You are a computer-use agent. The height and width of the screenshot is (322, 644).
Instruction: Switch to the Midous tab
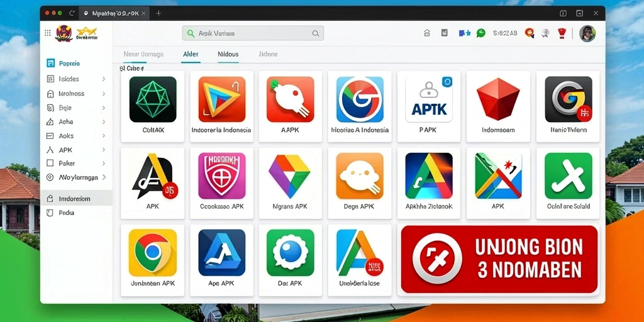(x=228, y=54)
